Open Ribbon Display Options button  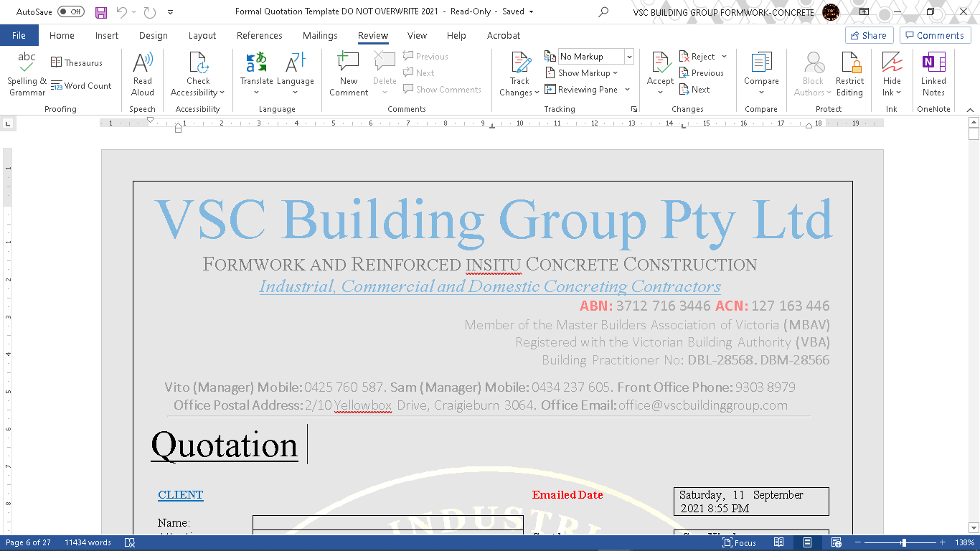(864, 12)
